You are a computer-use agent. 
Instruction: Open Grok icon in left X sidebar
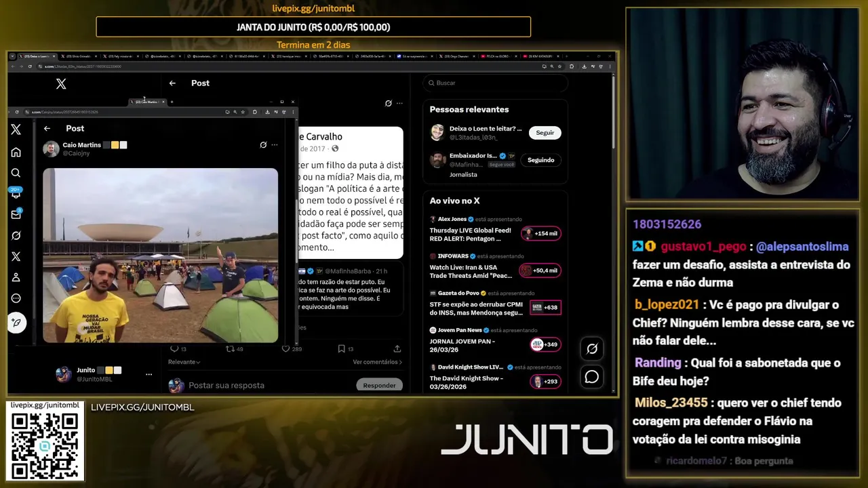pos(16,235)
